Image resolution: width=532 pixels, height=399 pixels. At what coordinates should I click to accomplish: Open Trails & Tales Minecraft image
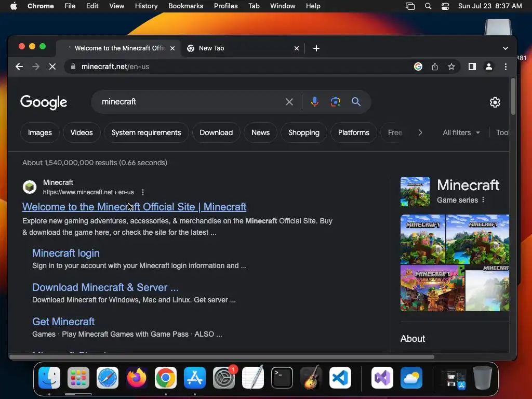[433, 288]
